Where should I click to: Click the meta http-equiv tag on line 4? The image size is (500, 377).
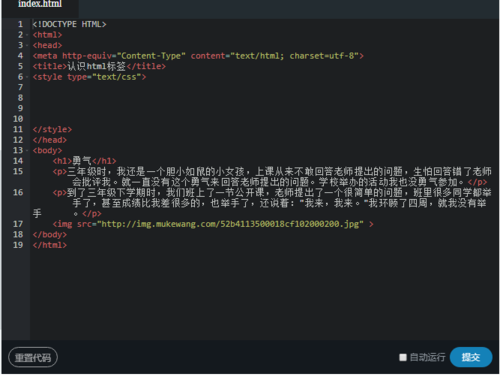(x=198, y=56)
